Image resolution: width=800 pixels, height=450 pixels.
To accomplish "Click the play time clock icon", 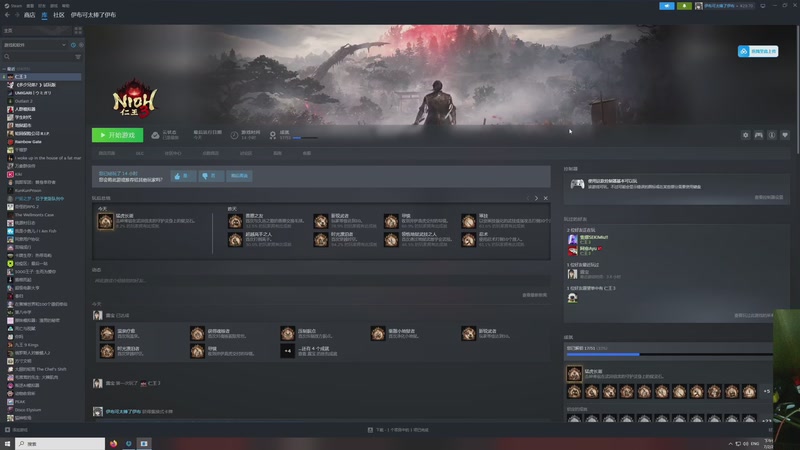I will pos(234,135).
